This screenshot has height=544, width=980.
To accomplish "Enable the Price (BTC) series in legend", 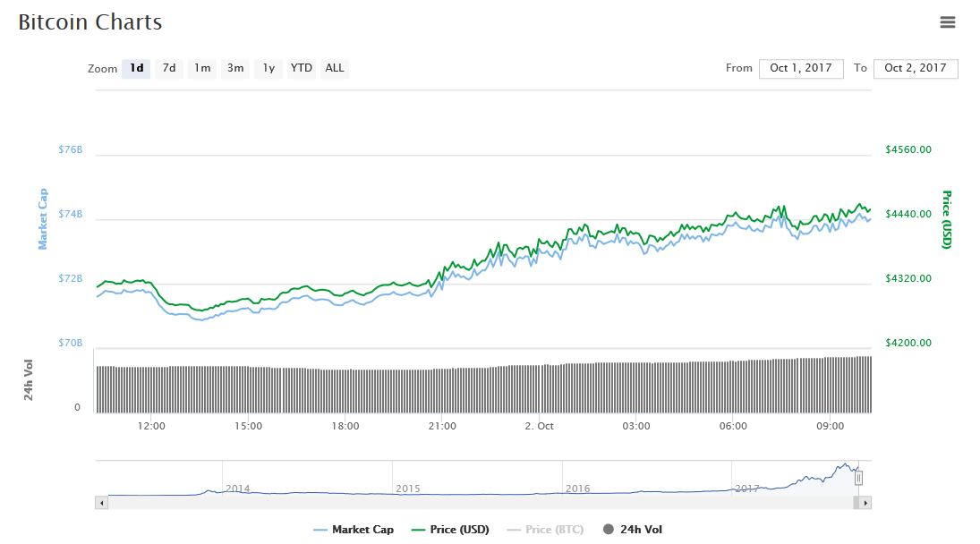I will click(545, 530).
